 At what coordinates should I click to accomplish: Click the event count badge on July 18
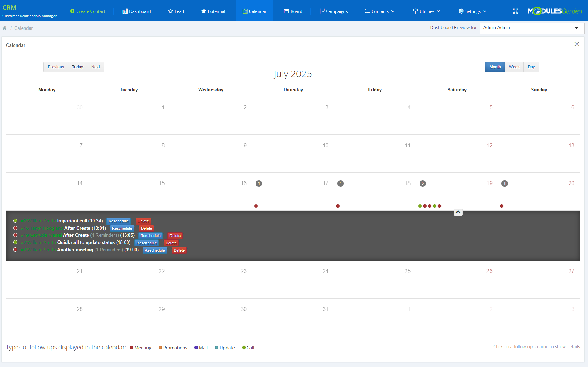pos(341,183)
